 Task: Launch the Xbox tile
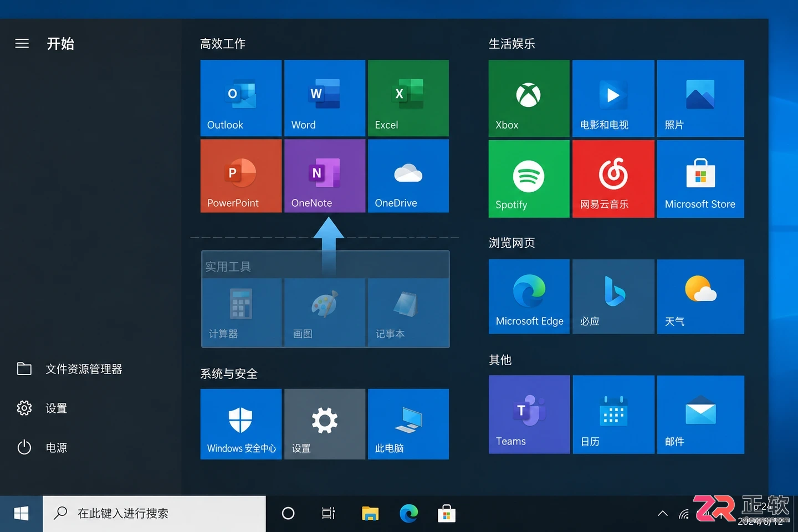pyautogui.click(x=529, y=99)
